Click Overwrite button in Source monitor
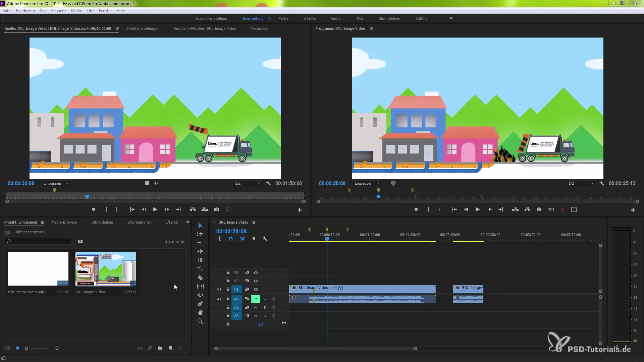The height and width of the screenshot is (362, 644). coord(205,209)
